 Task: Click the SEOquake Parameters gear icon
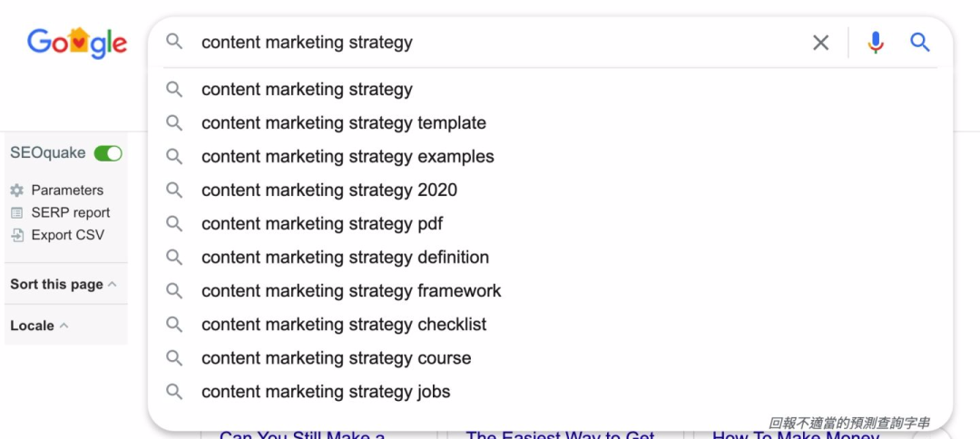pyautogui.click(x=16, y=190)
